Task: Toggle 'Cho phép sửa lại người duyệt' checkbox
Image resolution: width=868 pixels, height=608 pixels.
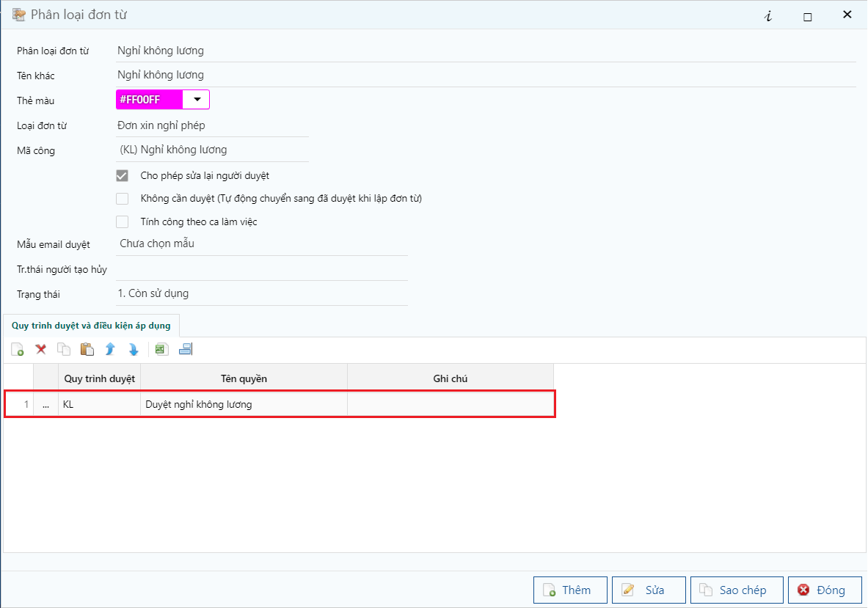Action: click(x=123, y=176)
